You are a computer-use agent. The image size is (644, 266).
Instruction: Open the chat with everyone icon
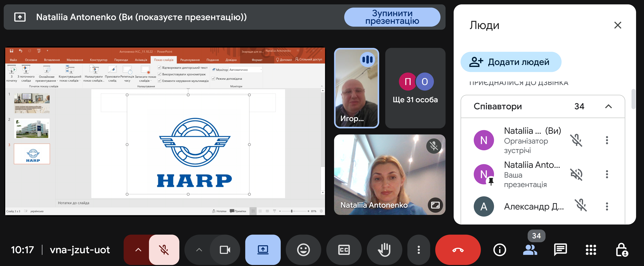click(560, 249)
